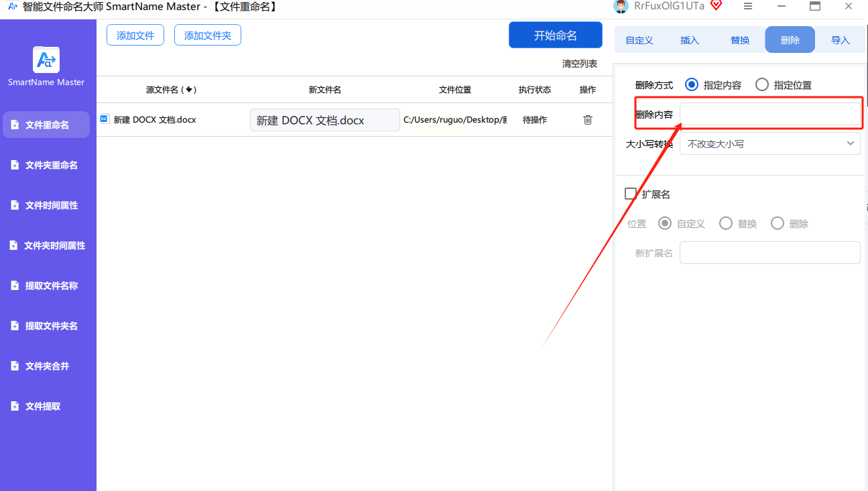The width and height of the screenshot is (868, 491).
Task: Open the hamburger main menu icon
Action: [749, 6]
